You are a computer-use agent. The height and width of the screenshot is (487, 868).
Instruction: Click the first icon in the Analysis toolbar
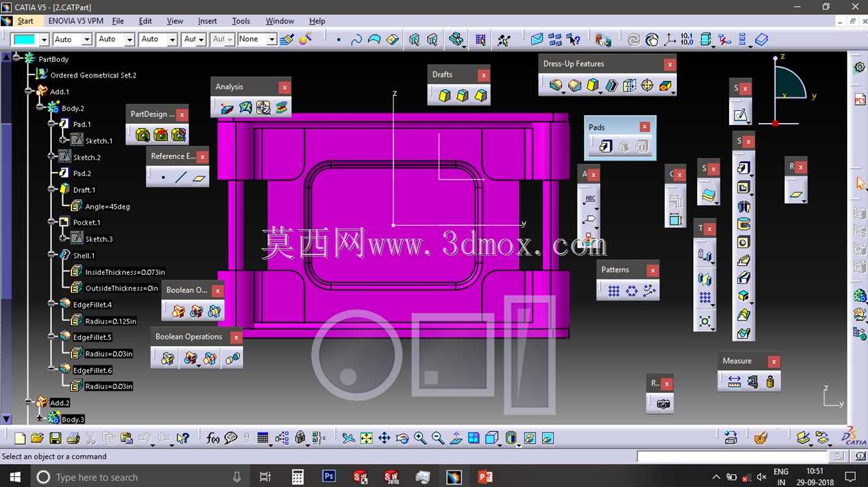point(227,107)
